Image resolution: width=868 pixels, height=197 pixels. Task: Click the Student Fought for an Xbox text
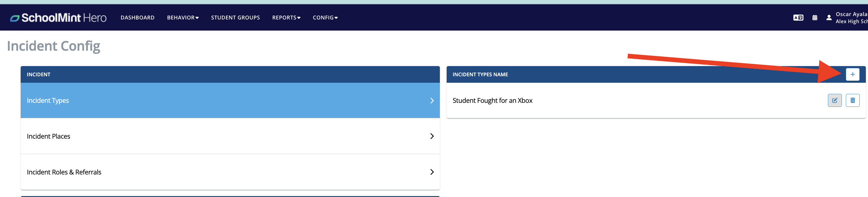coord(492,101)
